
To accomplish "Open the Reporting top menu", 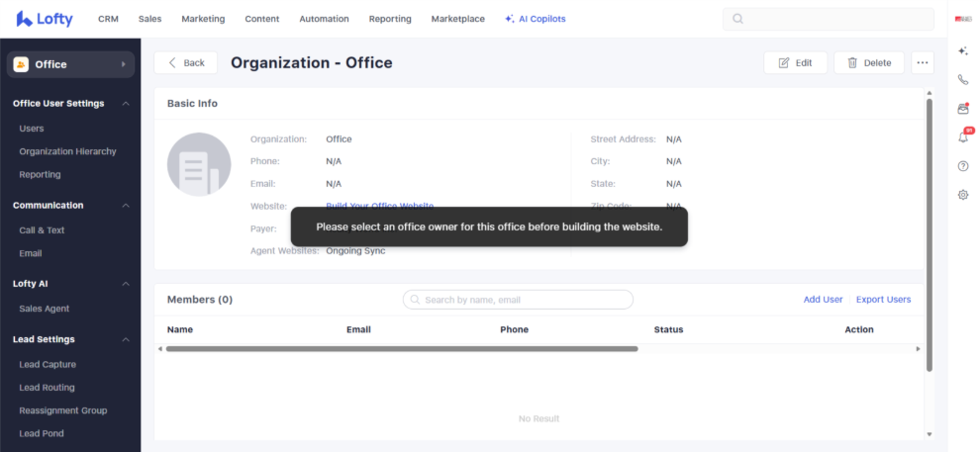I will [x=390, y=19].
